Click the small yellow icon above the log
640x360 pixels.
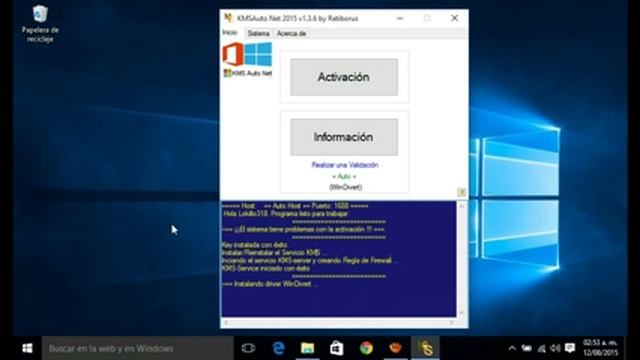(461, 192)
